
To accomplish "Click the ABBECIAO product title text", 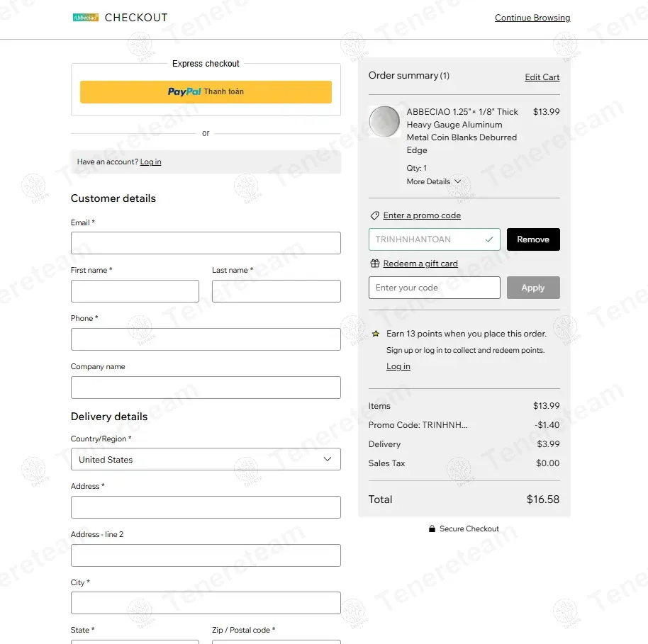I will tap(462, 131).
